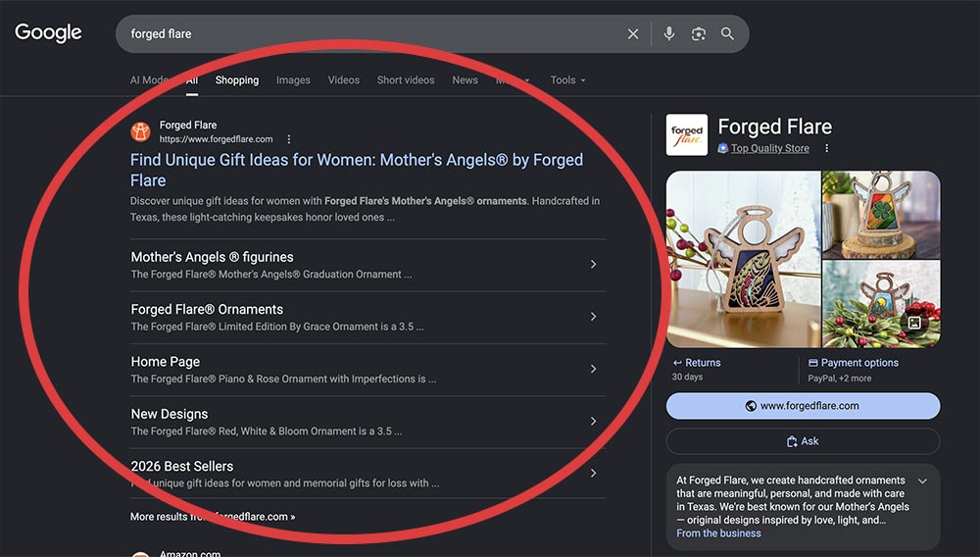Expand chevron on Mother's Angels figurines row
This screenshot has width=980, height=557.
point(593,265)
